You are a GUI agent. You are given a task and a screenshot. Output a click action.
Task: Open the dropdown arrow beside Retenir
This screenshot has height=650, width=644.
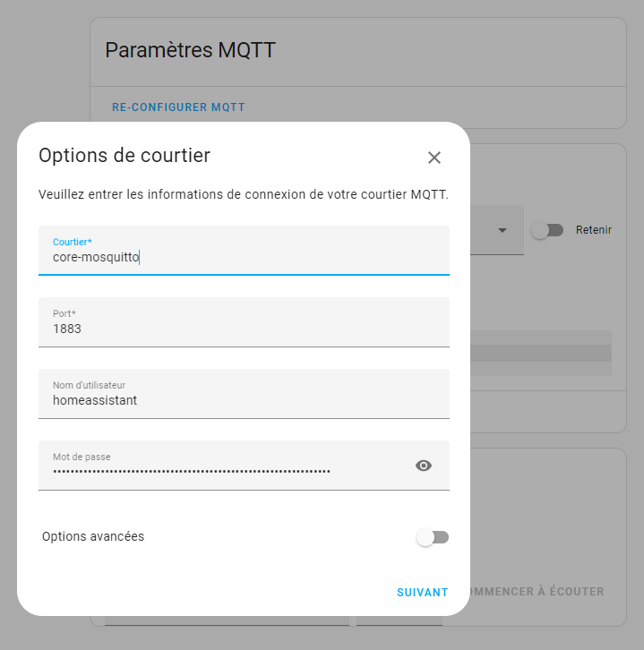pos(502,230)
